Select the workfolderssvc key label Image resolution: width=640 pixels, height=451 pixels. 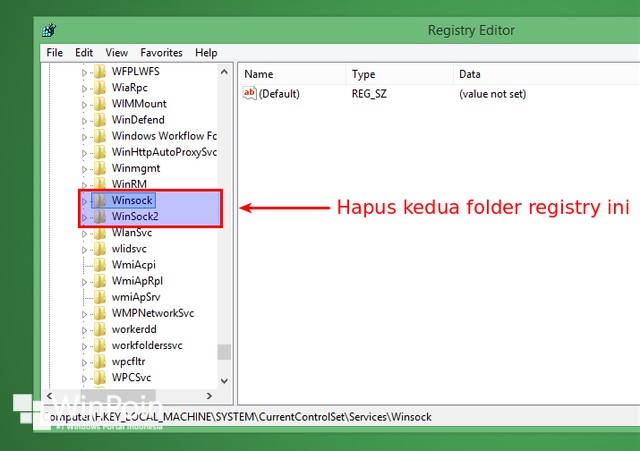point(147,345)
